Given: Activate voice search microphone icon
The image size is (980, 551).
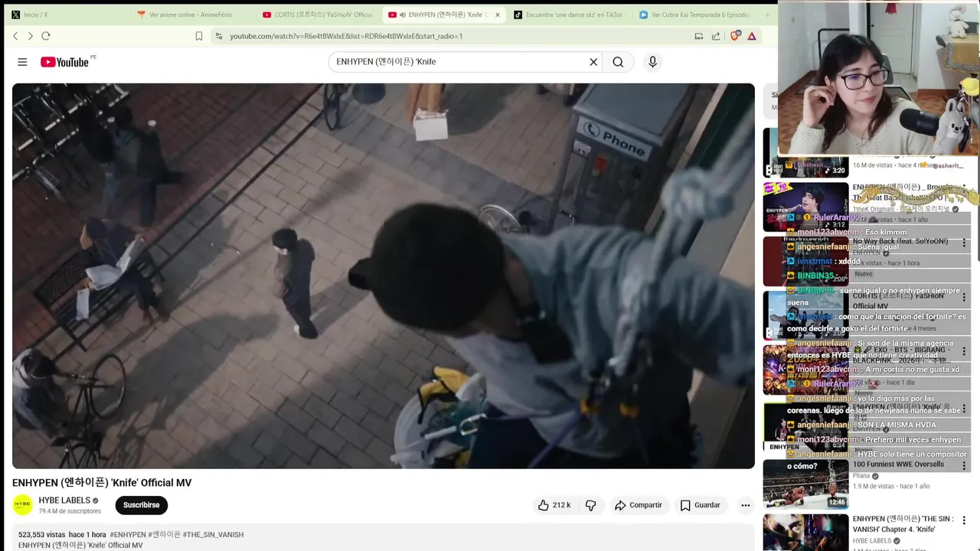Looking at the screenshot, I should (652, 62).
